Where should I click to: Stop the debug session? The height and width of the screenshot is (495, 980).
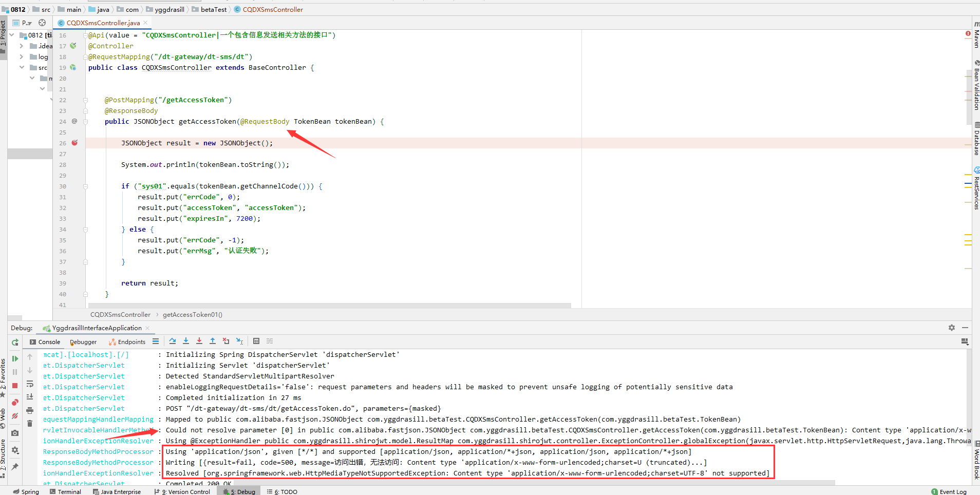coord(15,386)
